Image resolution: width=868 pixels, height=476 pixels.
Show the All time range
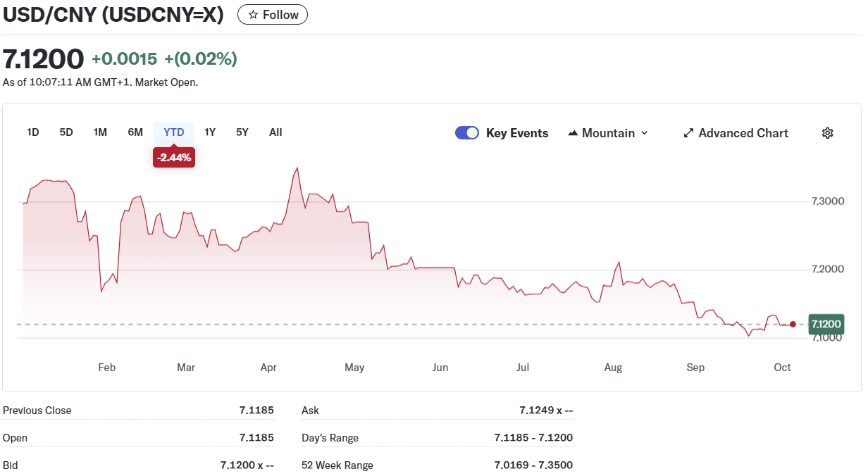tap(275, 132)
